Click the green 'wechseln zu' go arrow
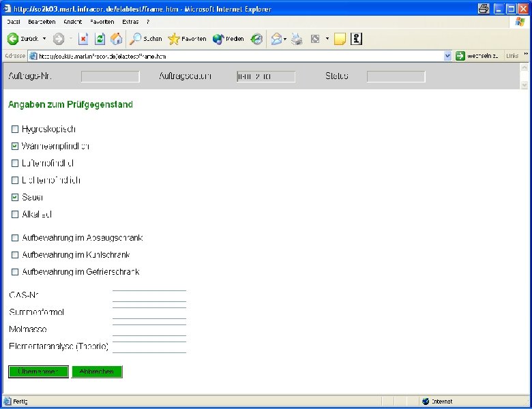532x409 pixels. [x=460, y=56]
